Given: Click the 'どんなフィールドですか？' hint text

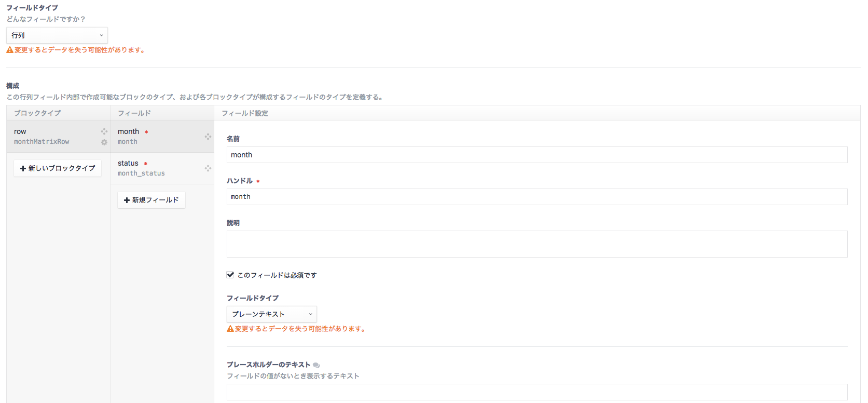Looking at the screenshot, I should pyautogui.click(x=46, y=19).
